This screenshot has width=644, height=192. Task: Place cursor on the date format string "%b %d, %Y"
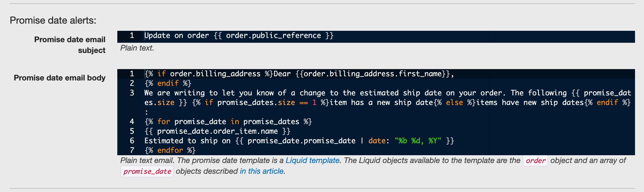418,141
